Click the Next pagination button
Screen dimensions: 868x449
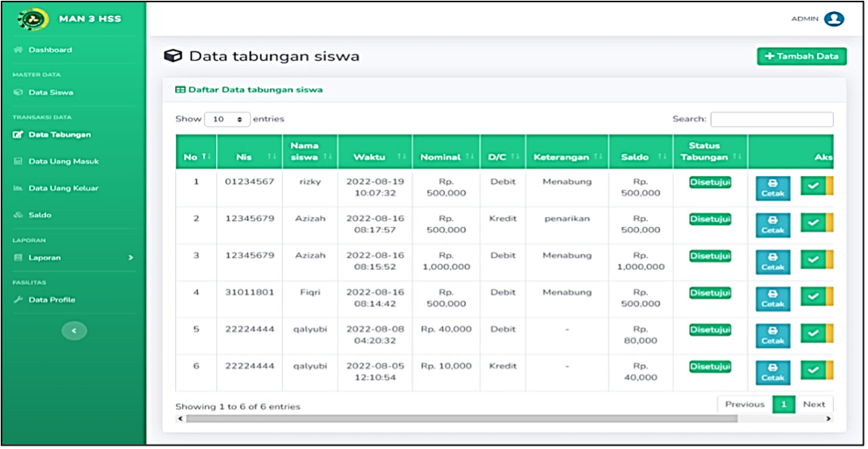pyautogui.click(x=813, y=404)
